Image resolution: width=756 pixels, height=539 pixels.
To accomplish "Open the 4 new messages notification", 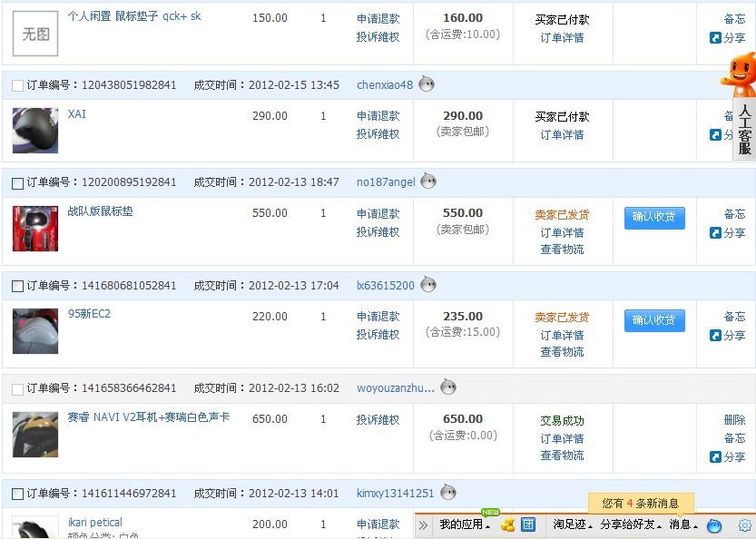I will pyautogui.click(x=641, y=504).
